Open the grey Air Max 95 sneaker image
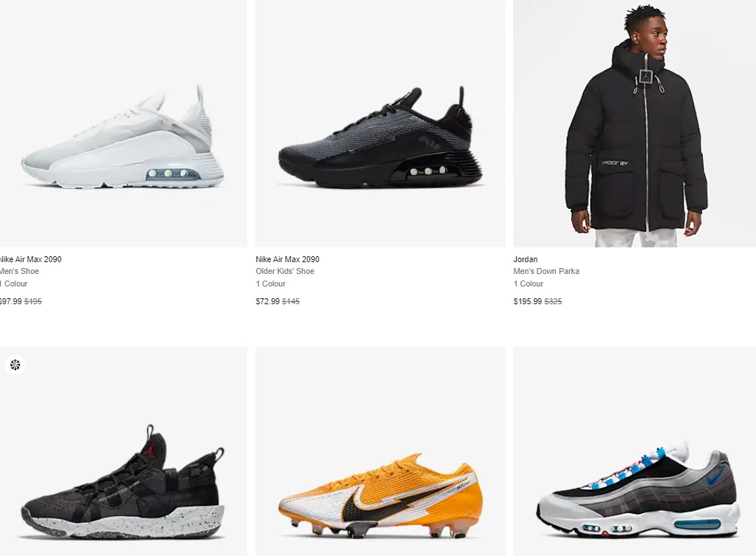Screen dimensions: 756x556 coord(634,451)
